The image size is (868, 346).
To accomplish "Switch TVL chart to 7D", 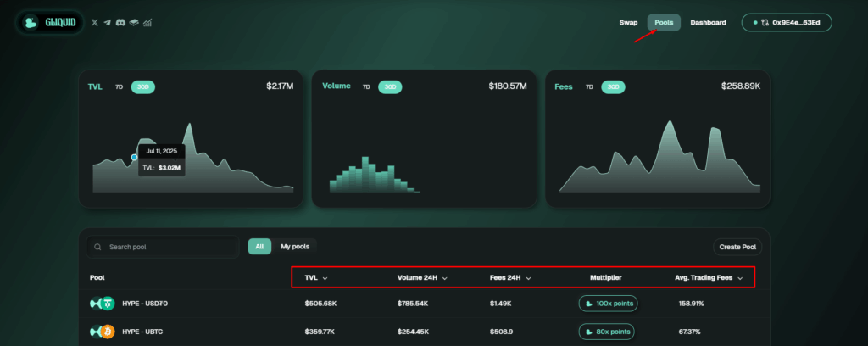I will point(119,86).
